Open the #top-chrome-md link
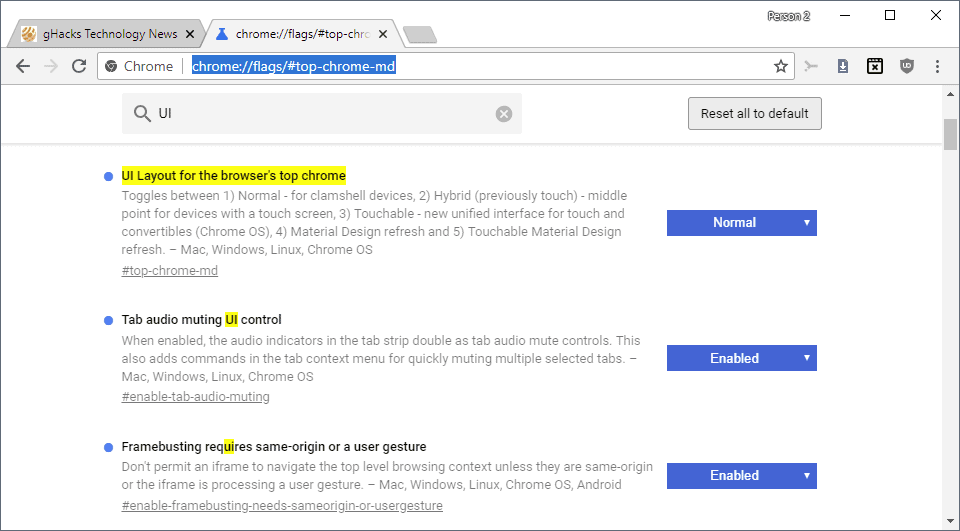The image size is (960, 531). pyautogui.click(x=170, y=271)
